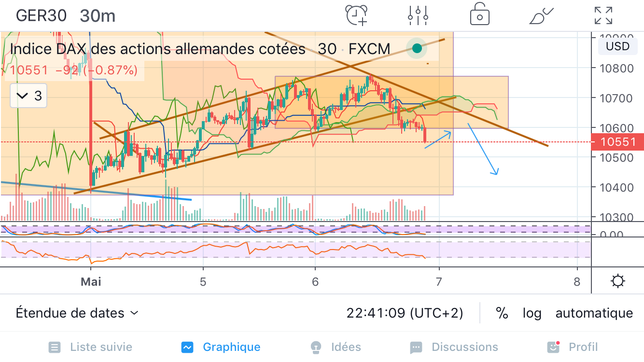Click the 10500 price scale label
The image size is (644, 362).
point(617,158)
